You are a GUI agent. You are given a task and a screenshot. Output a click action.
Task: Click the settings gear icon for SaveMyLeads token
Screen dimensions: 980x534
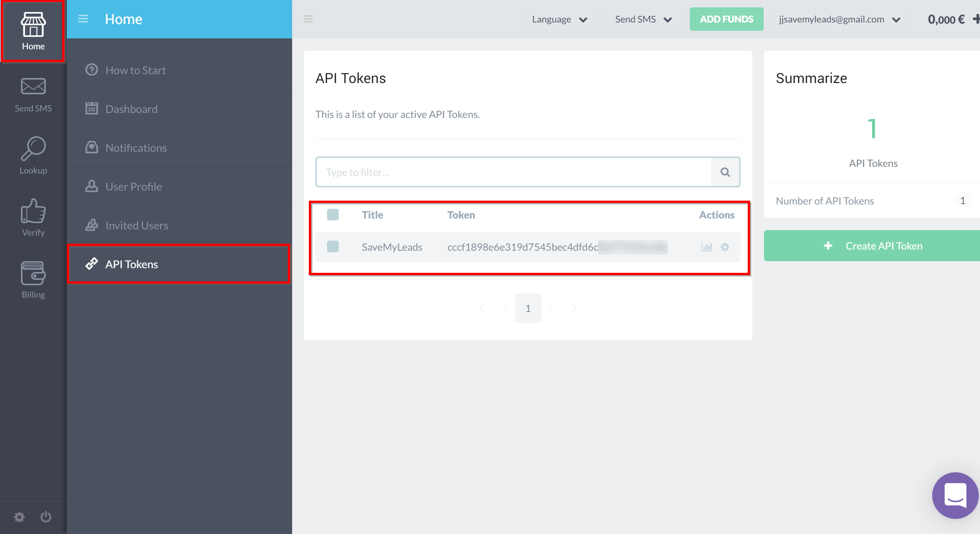(725, 246)
